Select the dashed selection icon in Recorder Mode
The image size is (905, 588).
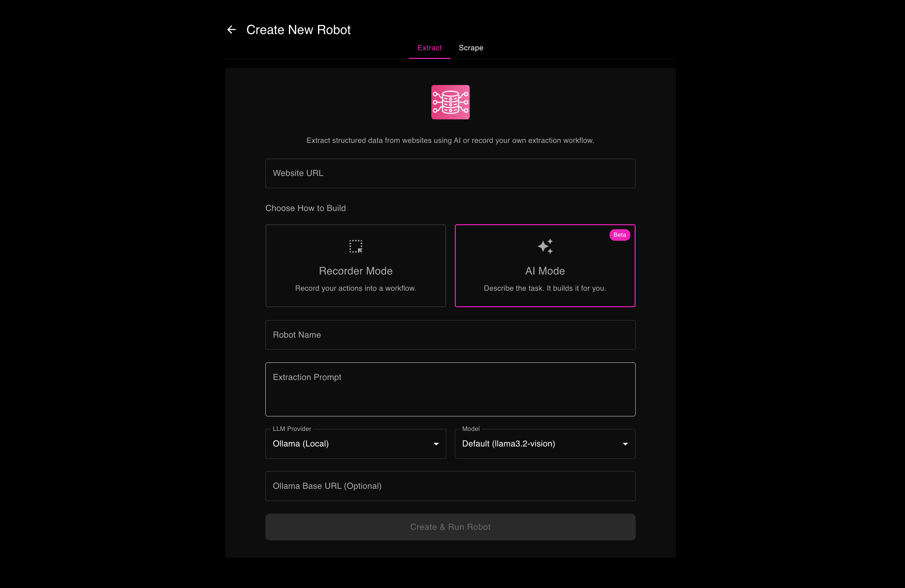tap(356, 246)
